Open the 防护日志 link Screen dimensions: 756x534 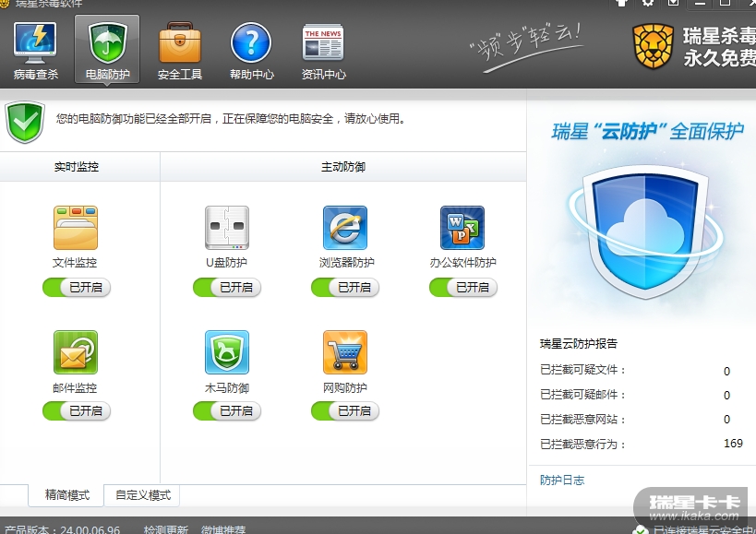pyautogui.click(x=562, y=481)
